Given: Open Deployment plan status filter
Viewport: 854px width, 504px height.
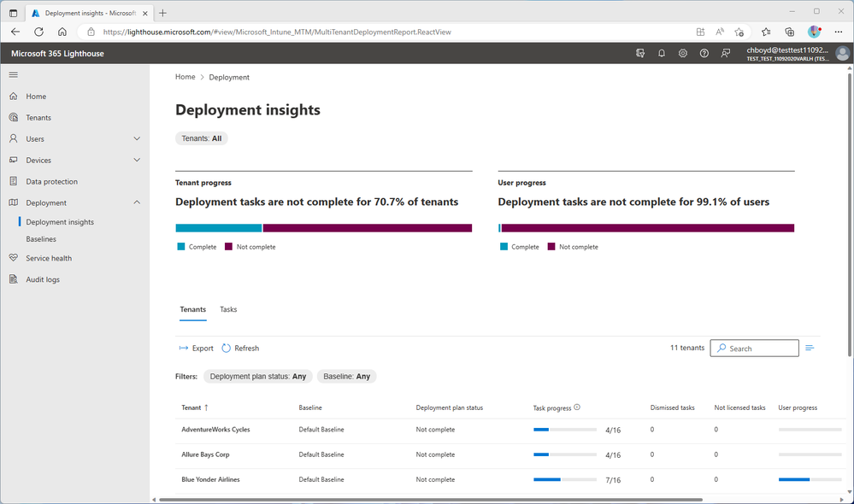Looking at the screenshot, I should coord(258,376).
